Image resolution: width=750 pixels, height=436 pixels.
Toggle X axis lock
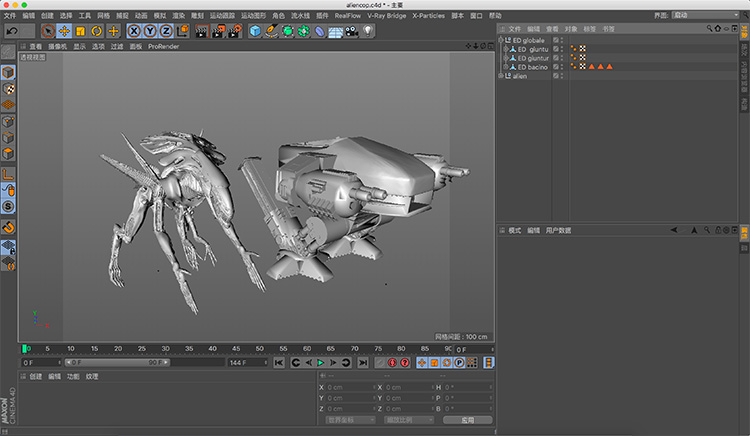pyautogui.click(x=133, y=31)
